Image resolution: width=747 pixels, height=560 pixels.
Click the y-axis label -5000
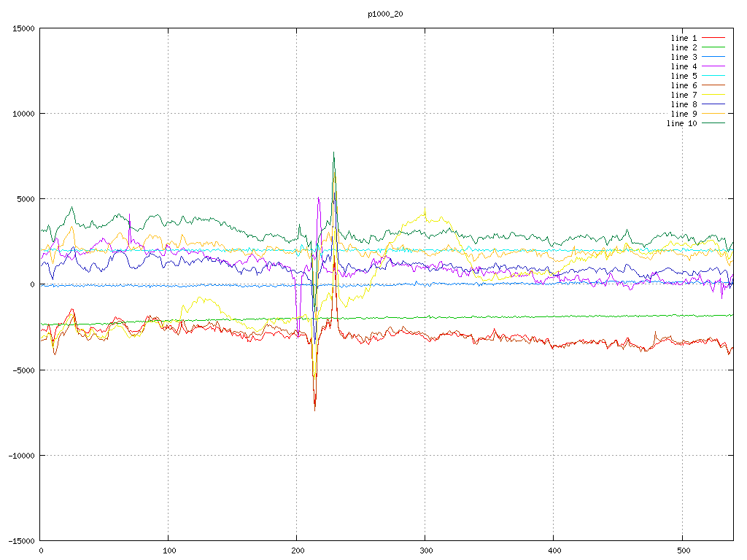[24, 370]
